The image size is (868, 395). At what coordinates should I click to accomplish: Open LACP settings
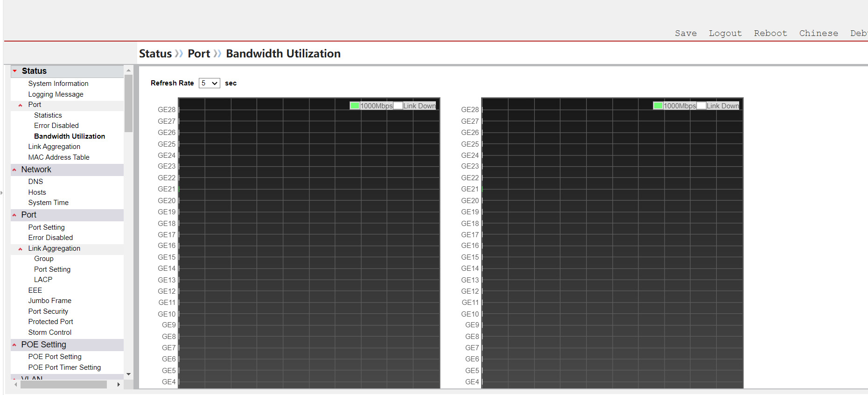point(43,280)
